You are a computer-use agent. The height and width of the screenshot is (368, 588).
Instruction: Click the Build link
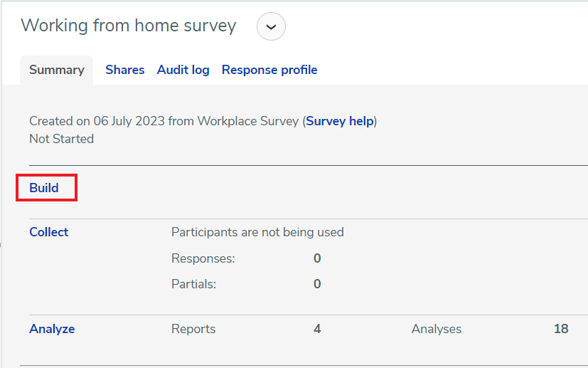[x=44, y=188]
